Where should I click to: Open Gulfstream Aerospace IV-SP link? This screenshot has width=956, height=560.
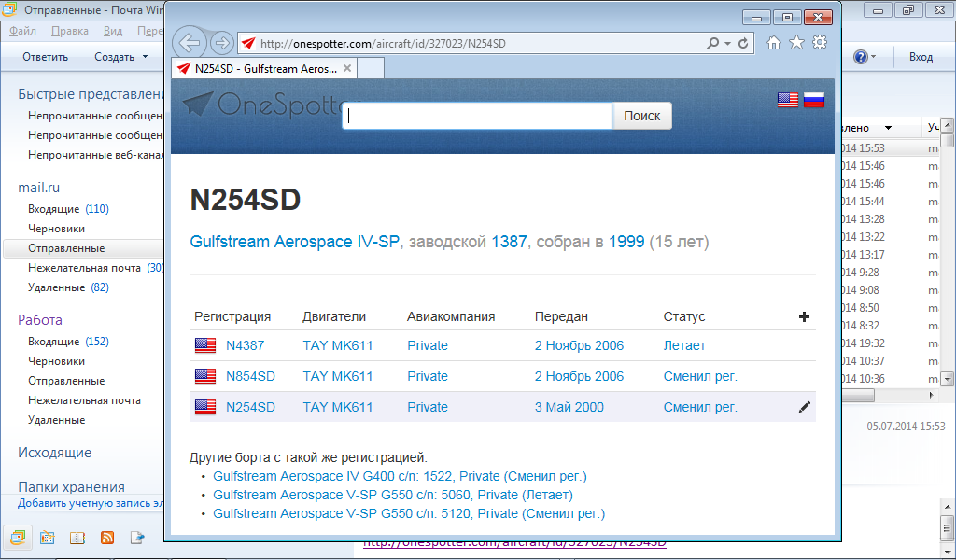tap(294, 242)
